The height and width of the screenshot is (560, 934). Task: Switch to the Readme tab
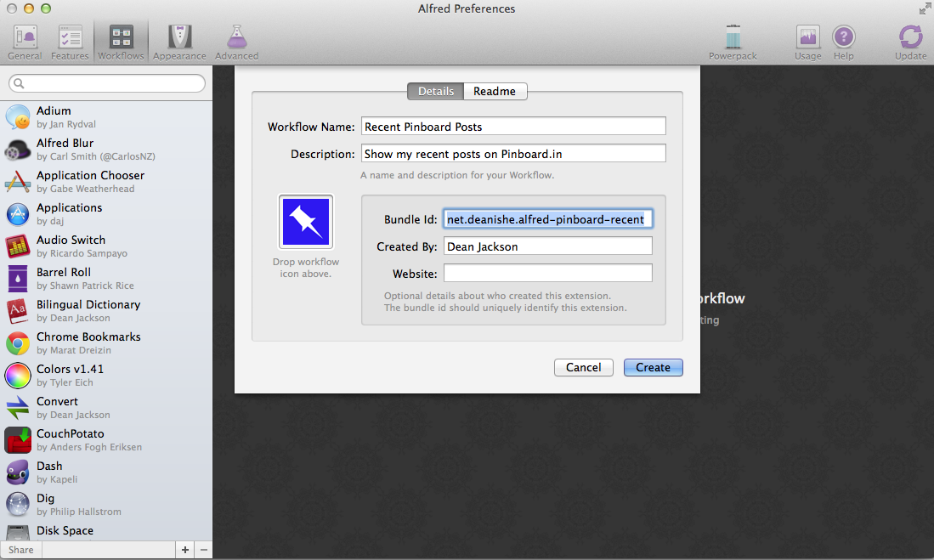(x=495, y=91)
